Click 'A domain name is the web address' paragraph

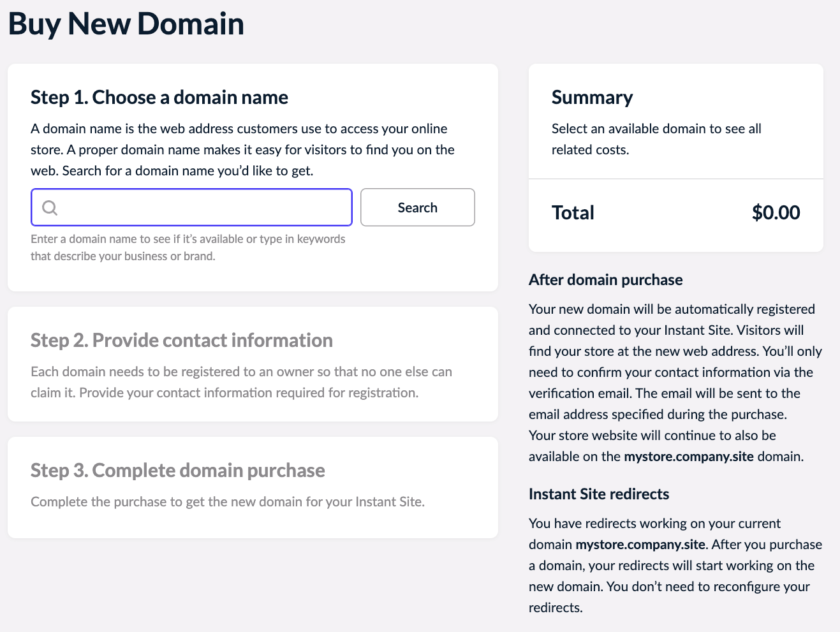[242, 150]
